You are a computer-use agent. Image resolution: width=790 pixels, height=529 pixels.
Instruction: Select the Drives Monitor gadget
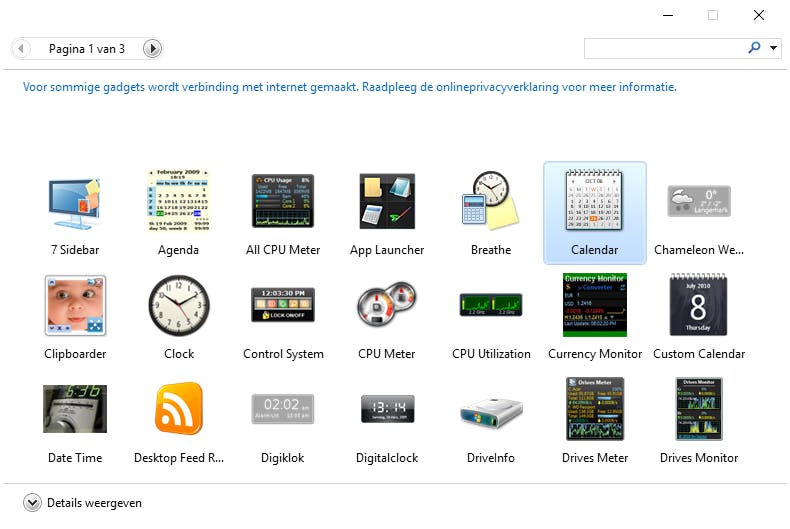click(x=699, y=409)
